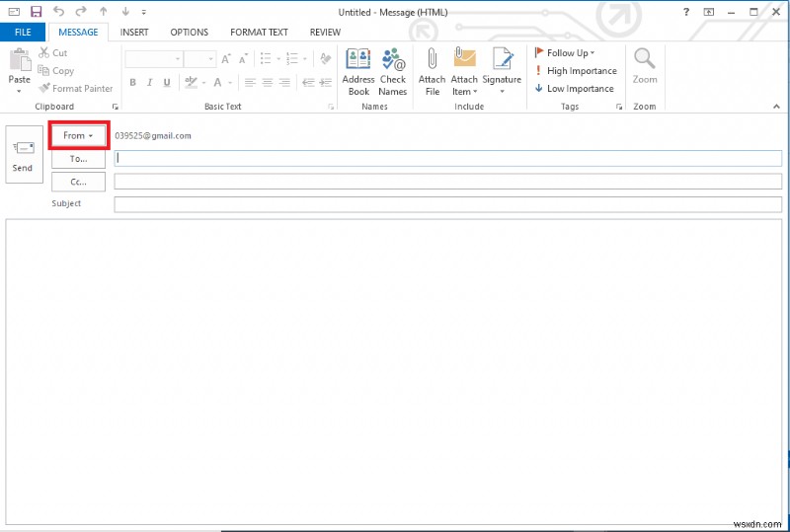Open ribbon display options
Viewport: 790px width, 532px height.
pos(708,12)
